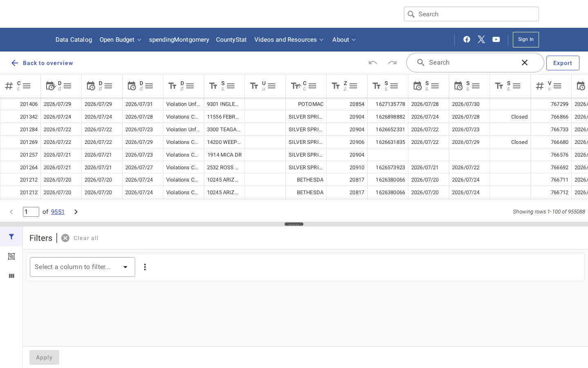Viewport: 588px width, 368px height.
Task: Select the Closed cell in the 201269 row
Action: click(x=510, y=142)
